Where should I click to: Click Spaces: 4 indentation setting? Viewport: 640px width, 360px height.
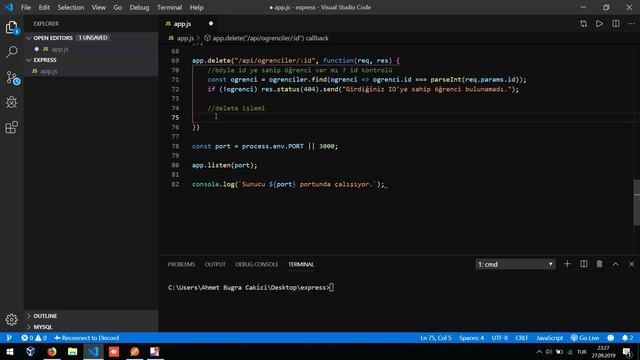point(471,338)
